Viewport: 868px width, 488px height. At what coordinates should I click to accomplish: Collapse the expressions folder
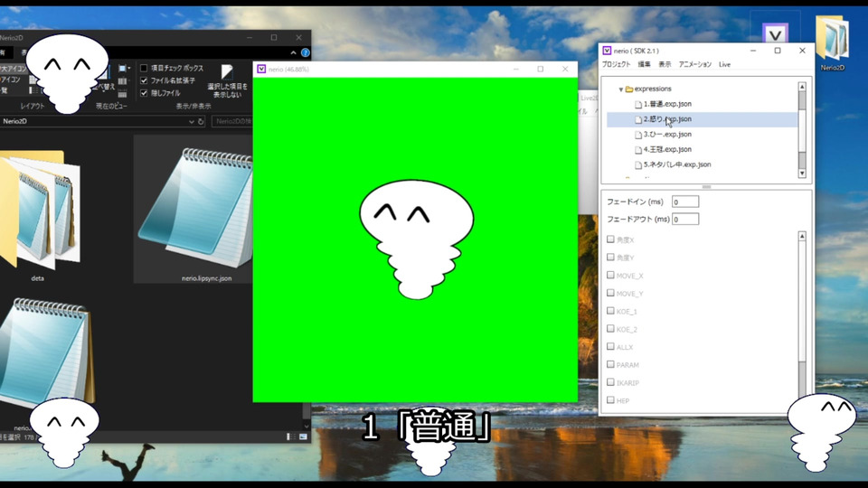pos(620,89)
